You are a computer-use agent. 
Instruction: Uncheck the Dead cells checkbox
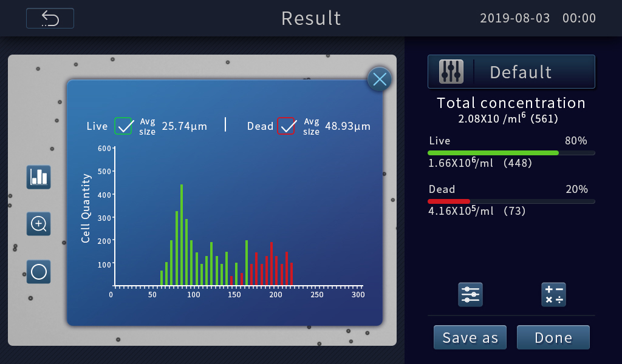(286, 126)
